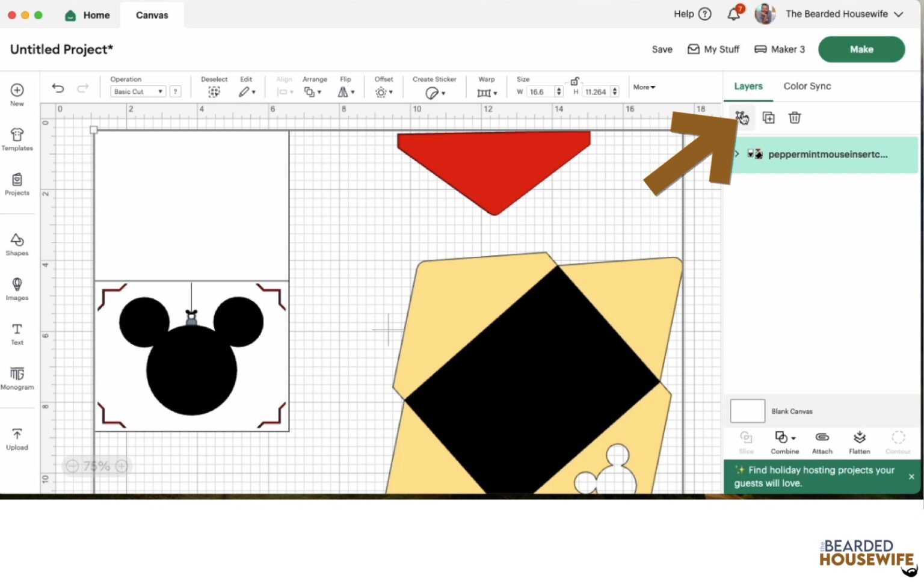Click the width size input field
Image resolution: width=924 pixels, height=587 pixels.
[541, 91]
